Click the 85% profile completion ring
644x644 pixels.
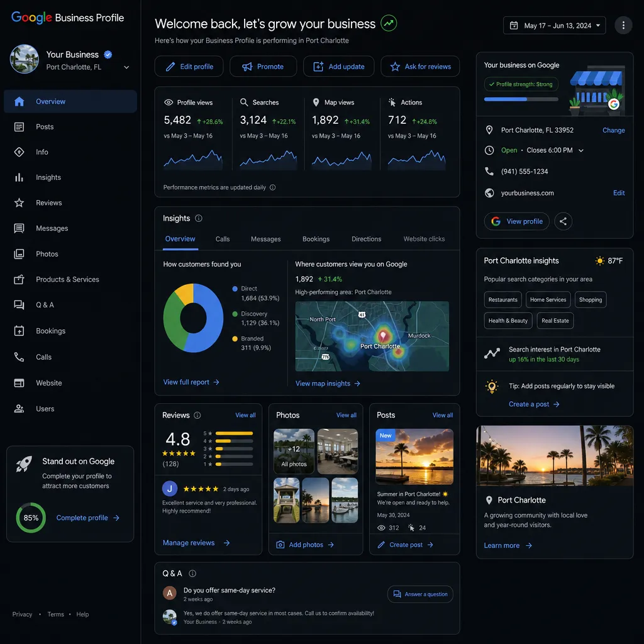(31, 518)
